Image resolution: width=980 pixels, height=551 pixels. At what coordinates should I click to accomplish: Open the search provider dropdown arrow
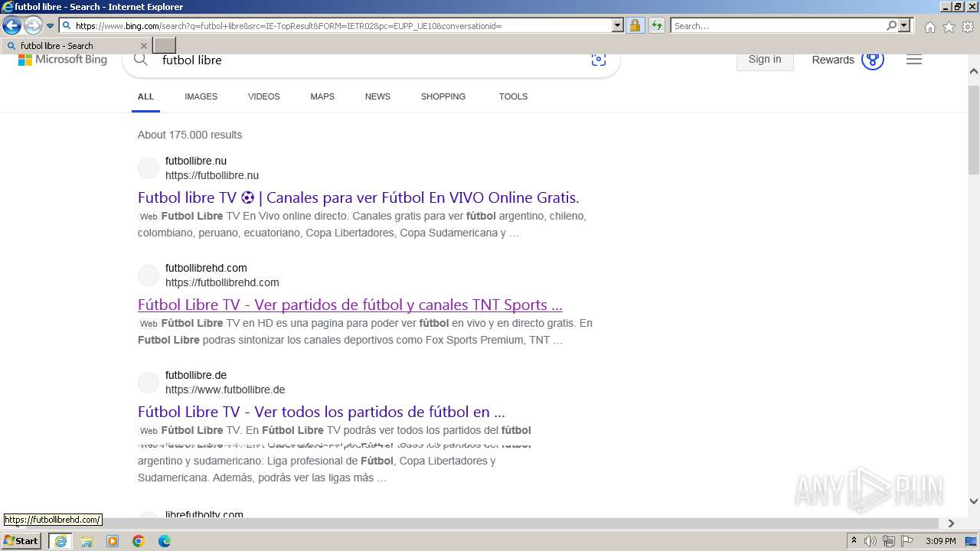(904, 26)
